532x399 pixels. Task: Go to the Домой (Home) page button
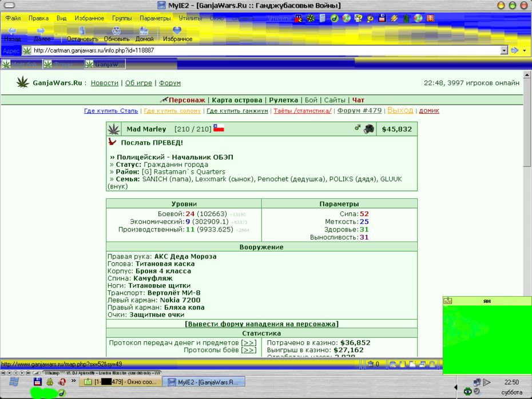tap(144, 34)
